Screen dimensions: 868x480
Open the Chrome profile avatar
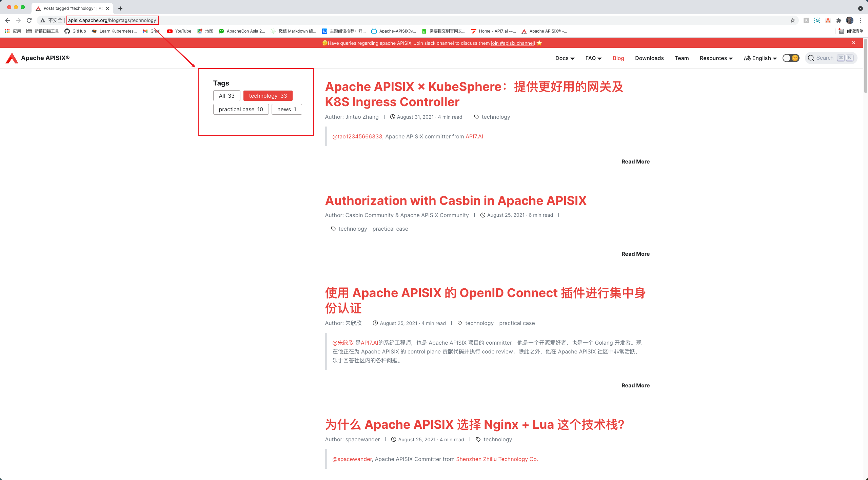[850, 20]
